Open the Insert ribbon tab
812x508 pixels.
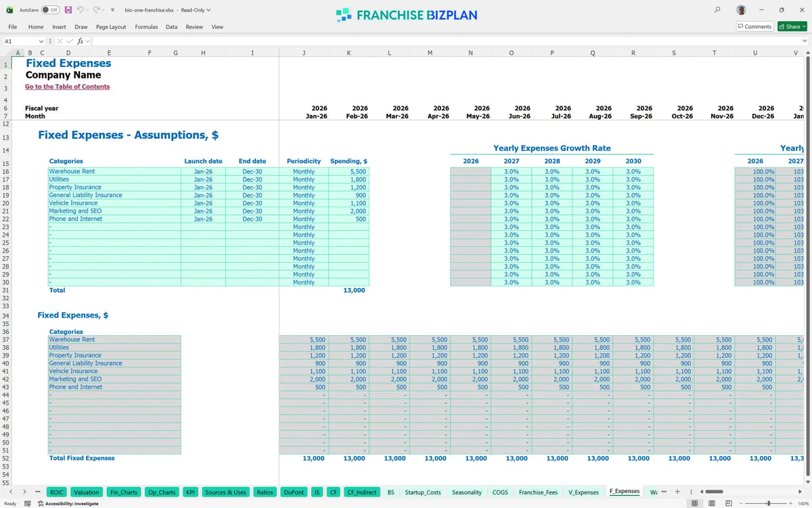coord(59,27)
